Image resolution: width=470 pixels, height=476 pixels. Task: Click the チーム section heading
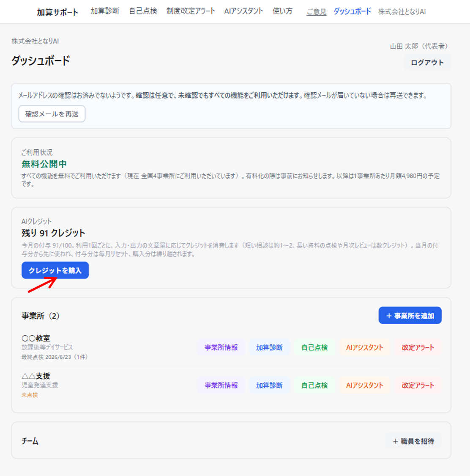point(30,441)
